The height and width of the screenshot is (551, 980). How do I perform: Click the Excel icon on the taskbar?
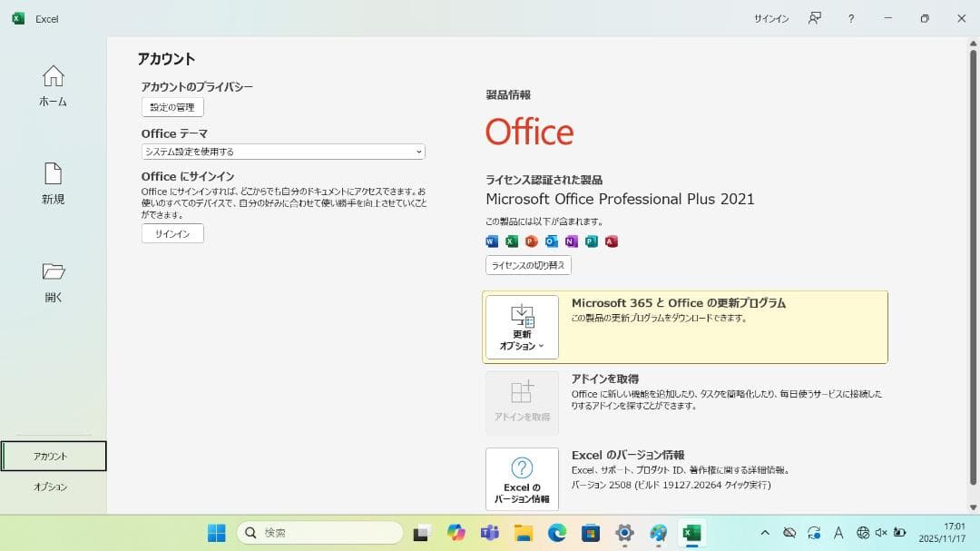coord(693,533)
